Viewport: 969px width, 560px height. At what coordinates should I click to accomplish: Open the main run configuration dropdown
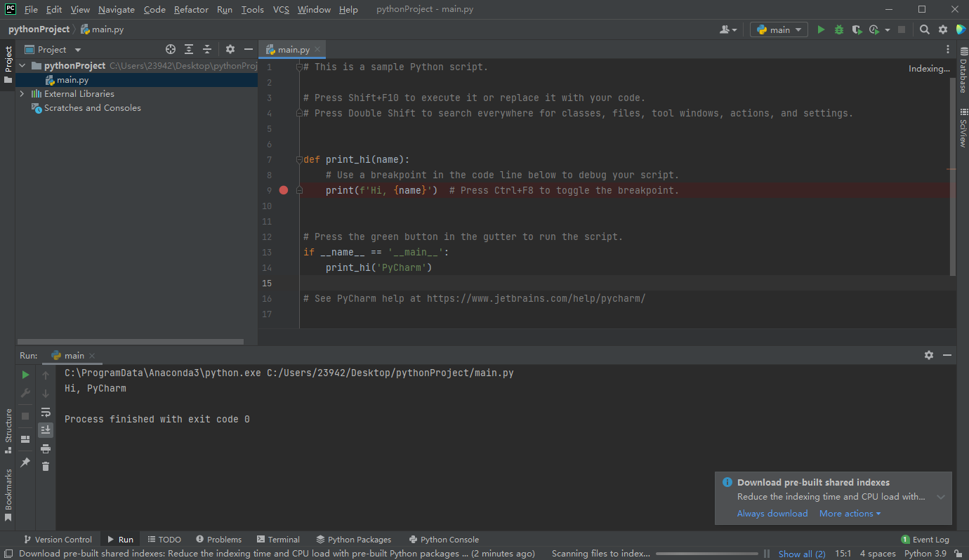[x=779, y=29]
